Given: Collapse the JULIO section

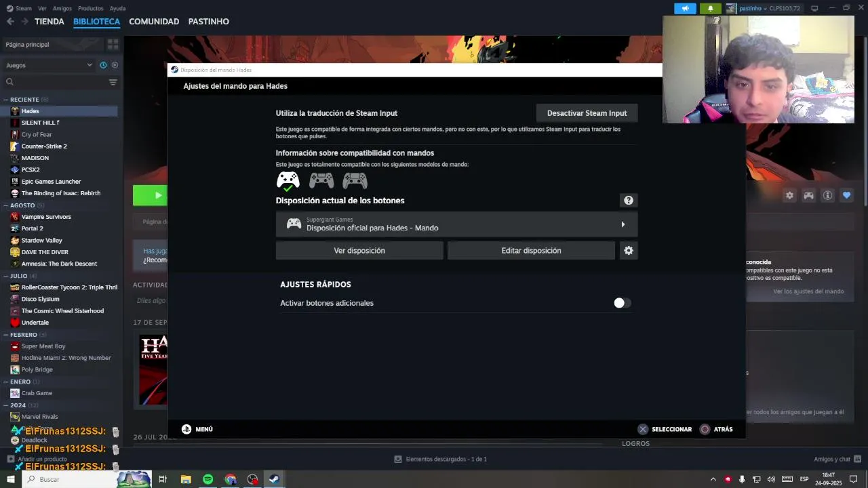Looking at the screenshot, I should (5, 276).
